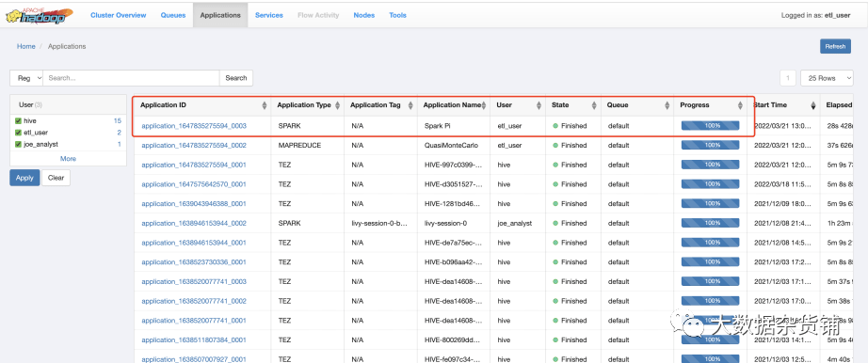Click the Search button
This screenshot has width=868, height=363.
236,78
